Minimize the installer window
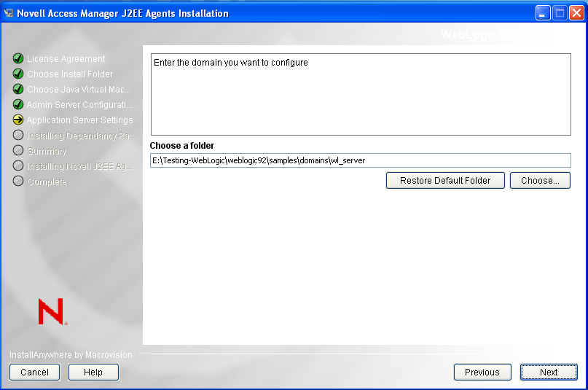The height and width of the screenshot is (390, 588). pos(542,13)
